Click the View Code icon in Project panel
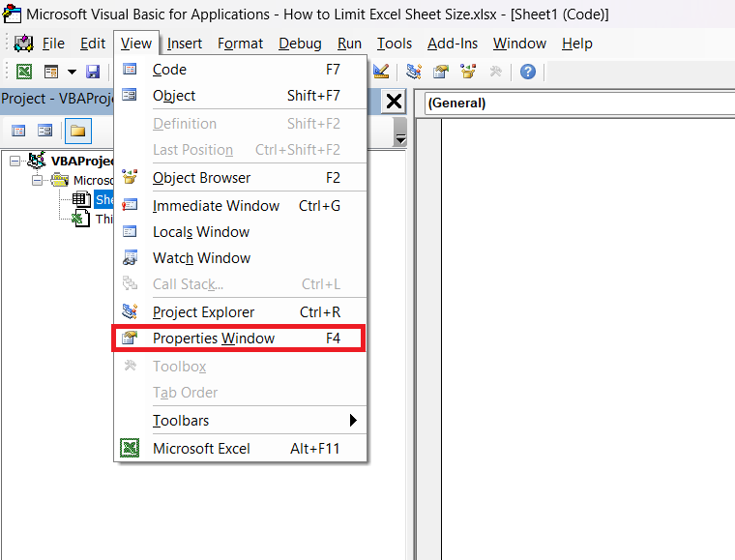Viewport: 735px width, 560px height. (x=18, y=131)
